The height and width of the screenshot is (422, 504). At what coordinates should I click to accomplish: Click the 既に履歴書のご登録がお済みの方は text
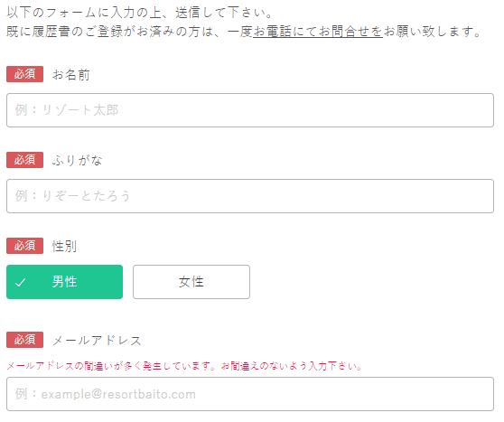tap(109, 32)
